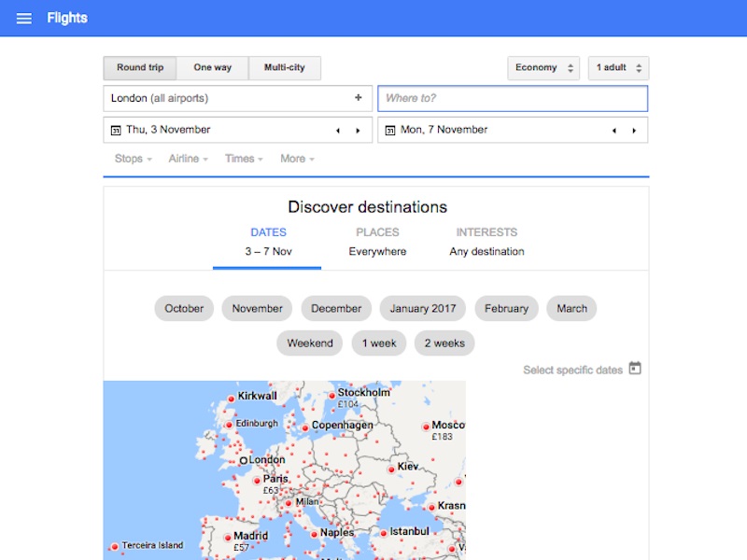747x560 pixels.
Task: Expand the 1 adult passenger dropdown
Action: click(618, 68)
